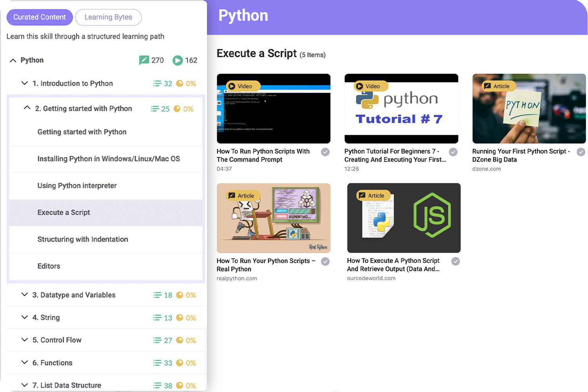
Task: Mark 'How To Run Python Scripts With The Command Prompt' complete
Action: coord(325,152)
